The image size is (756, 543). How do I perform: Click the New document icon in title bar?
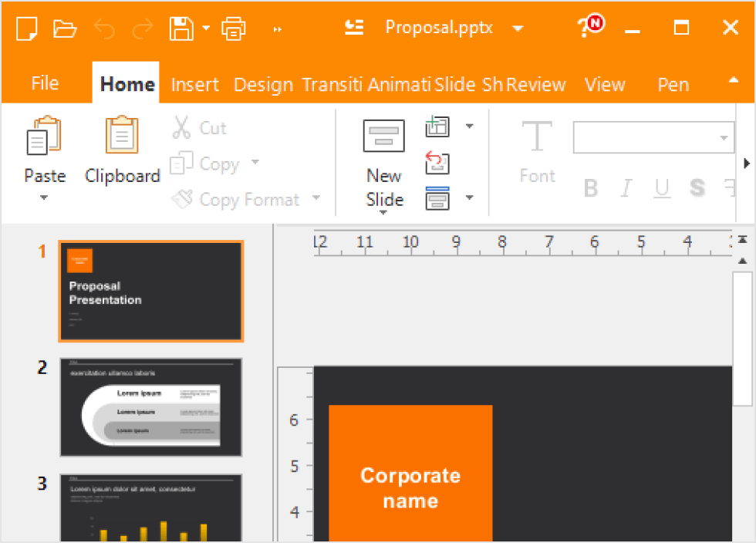27,29
